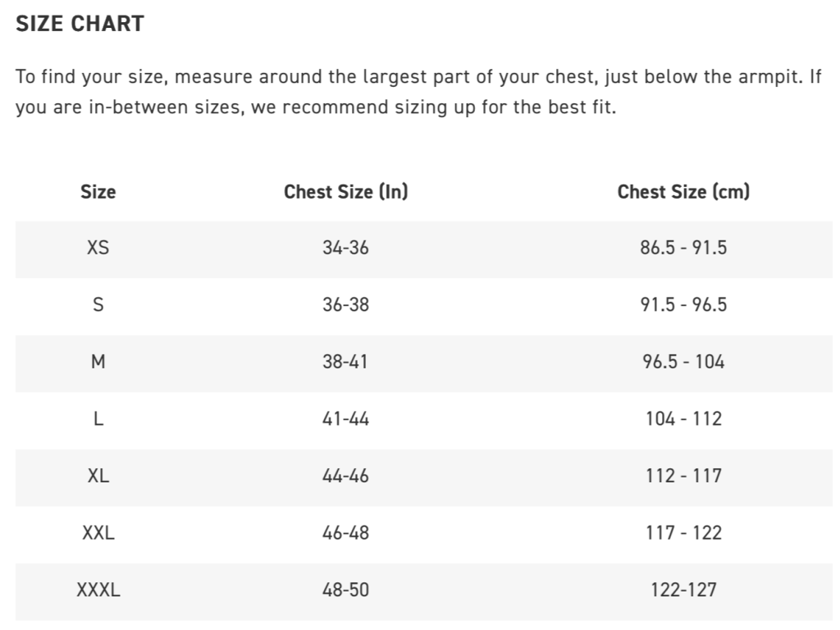Click the 86.5 - 91.5 cm value
The image size is (840, 630).
(683, 247)
